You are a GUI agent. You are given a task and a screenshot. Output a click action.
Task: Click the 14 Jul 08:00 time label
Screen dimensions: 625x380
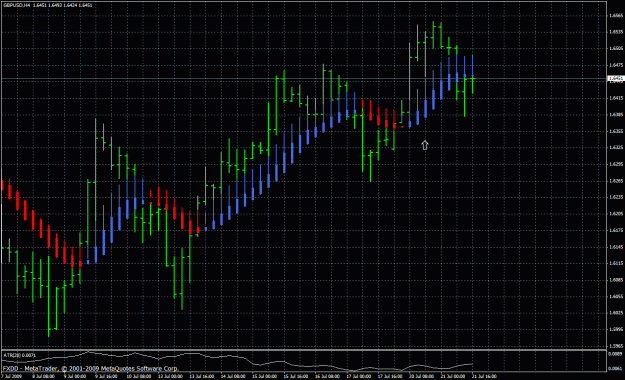point(233,376)
